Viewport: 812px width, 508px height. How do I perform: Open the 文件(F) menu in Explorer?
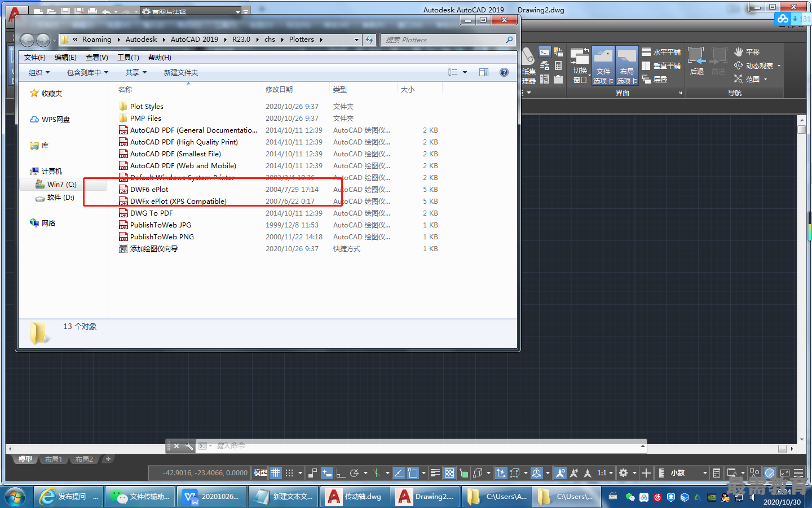[35, 58]
